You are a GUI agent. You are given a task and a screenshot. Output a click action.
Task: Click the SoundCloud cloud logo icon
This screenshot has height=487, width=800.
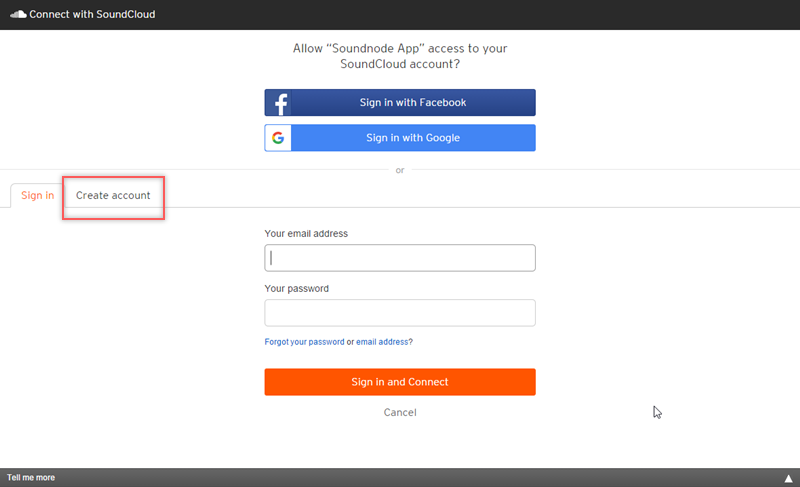click(18, 14)
